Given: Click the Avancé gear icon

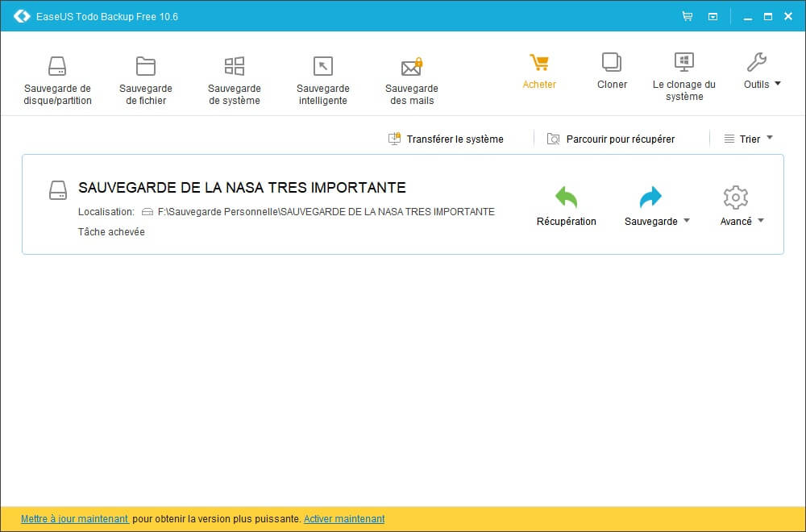Looking at the screenshot, I should pos(736,197).
